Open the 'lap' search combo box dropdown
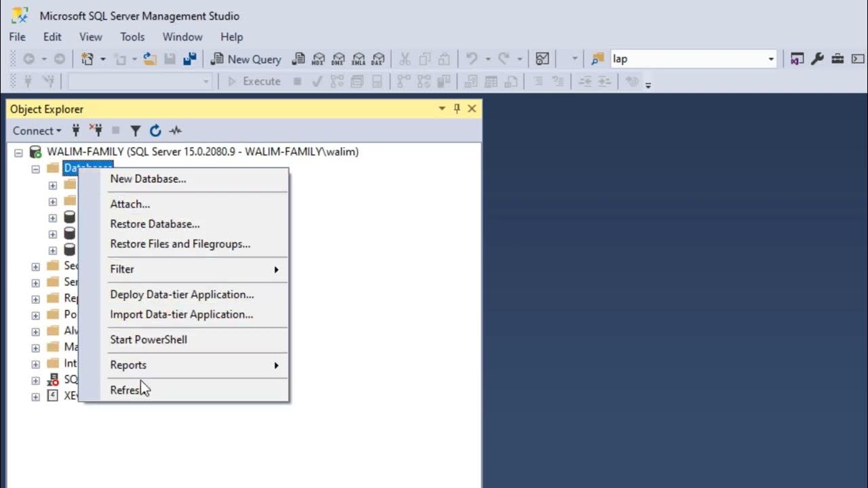This screenshot has height=488, width=868. [771, 59]
